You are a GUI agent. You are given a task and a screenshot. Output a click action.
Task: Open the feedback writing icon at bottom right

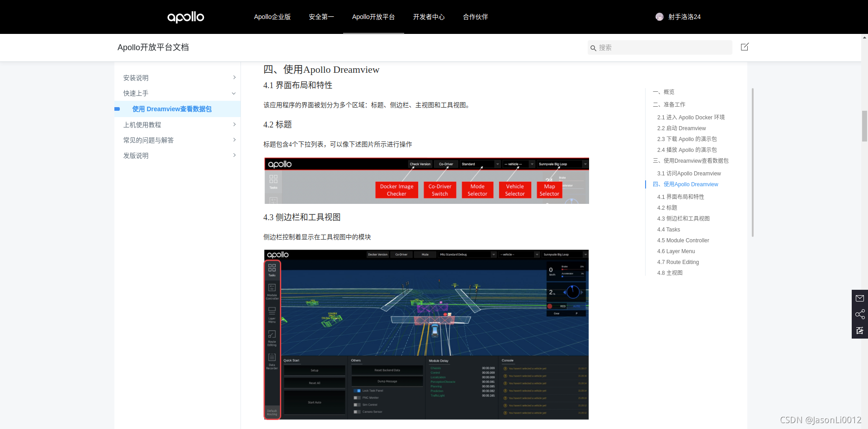860,330
